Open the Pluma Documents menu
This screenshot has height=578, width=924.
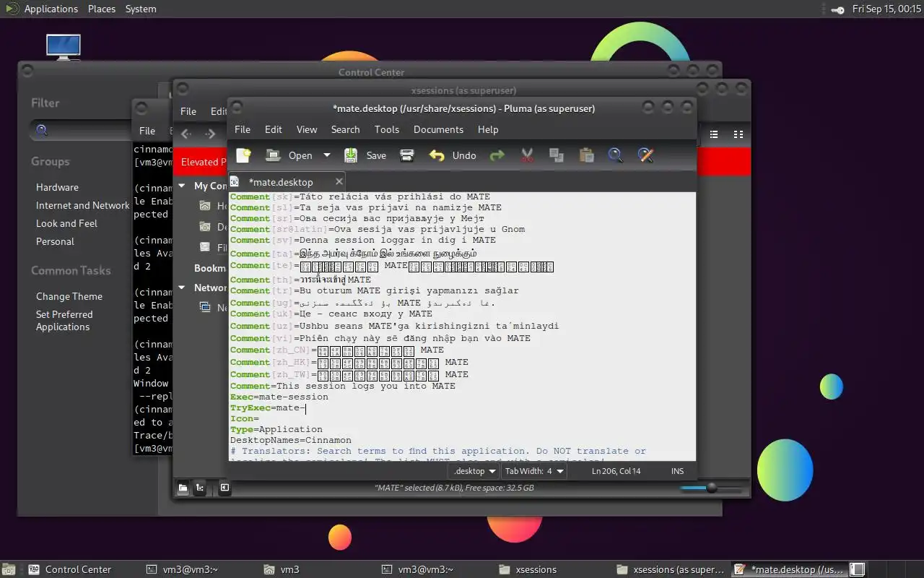point(438,129)
